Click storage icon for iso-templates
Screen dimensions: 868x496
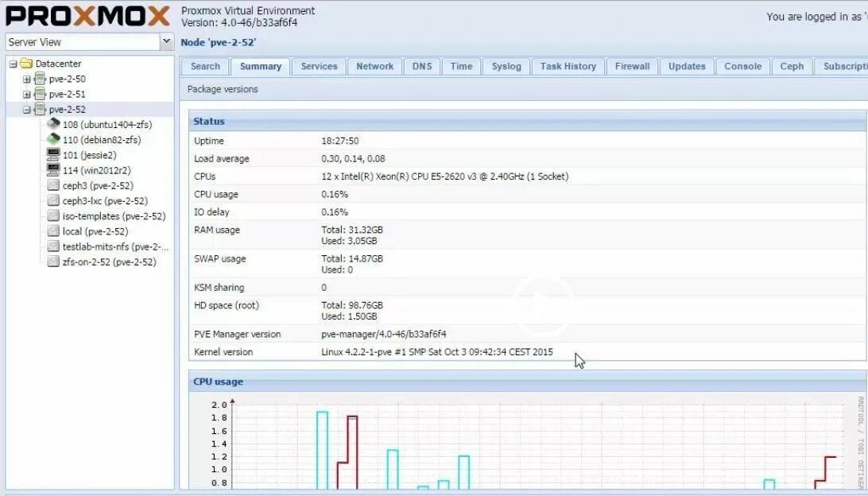(53, 216)
